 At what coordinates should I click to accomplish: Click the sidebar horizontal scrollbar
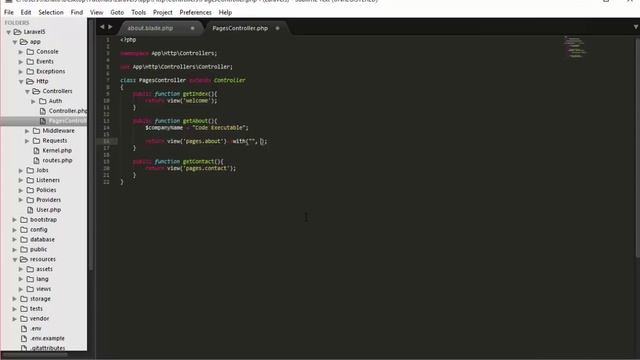(34, 355)
